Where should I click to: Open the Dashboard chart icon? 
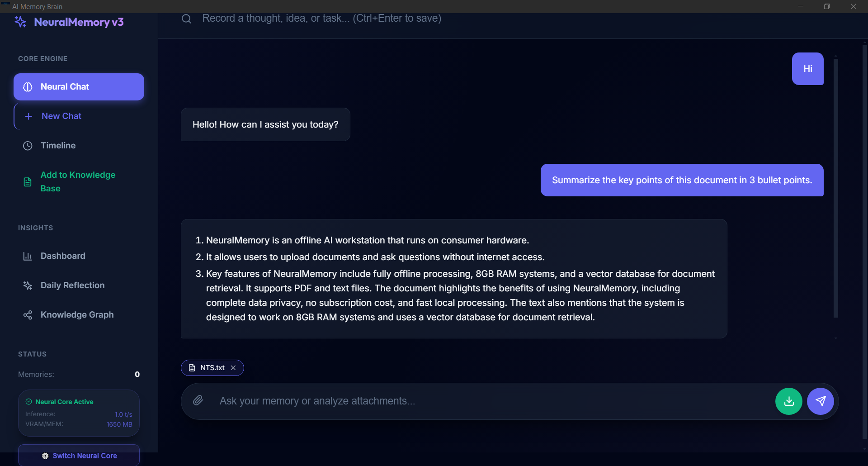tap(28, 256)
